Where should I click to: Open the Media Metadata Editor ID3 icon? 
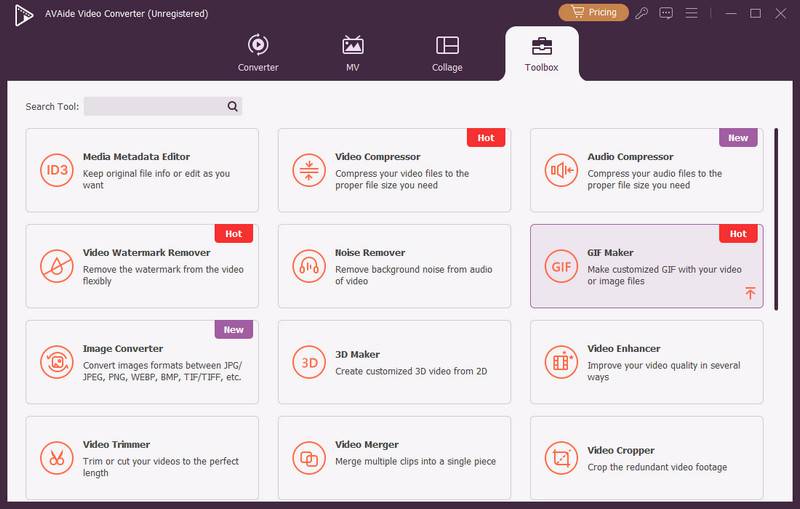[x=57, y=170]
